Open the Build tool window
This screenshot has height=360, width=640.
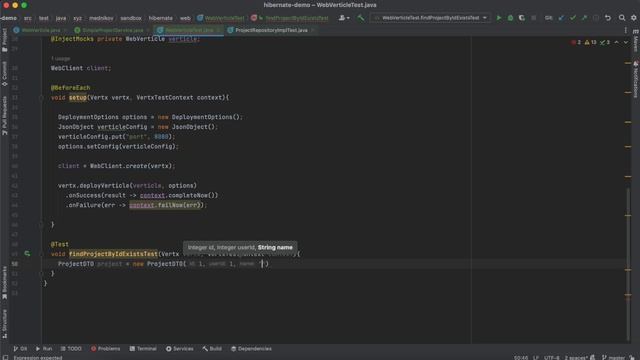point(212,349)
